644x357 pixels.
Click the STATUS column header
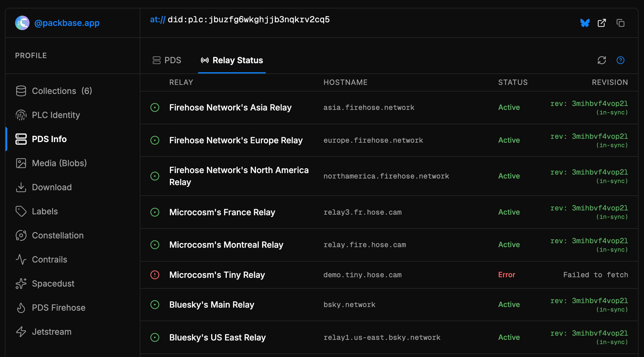(513, 82)
